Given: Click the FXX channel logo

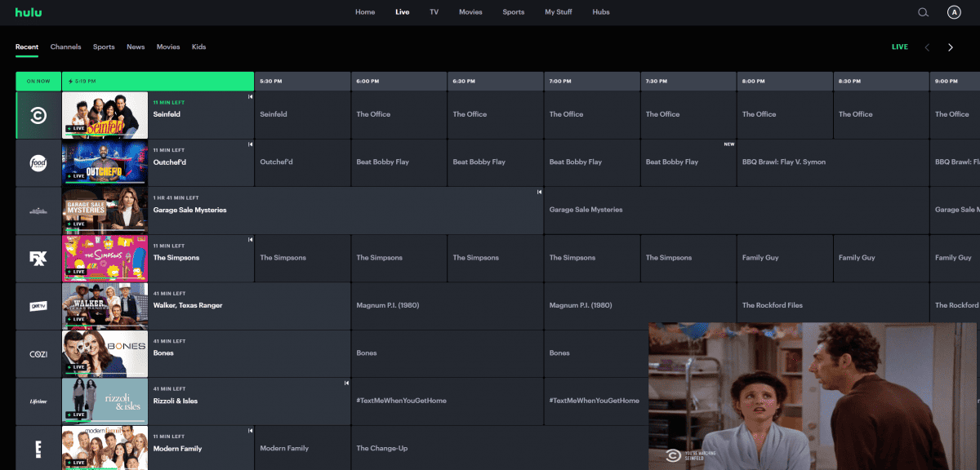Looking at the screenshot, I should (37, 258).
